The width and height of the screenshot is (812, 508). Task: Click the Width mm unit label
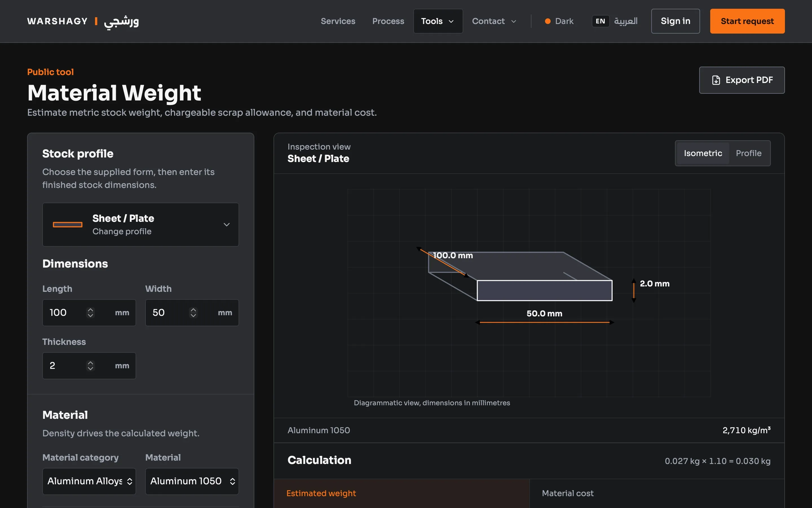tap(225, 312)
